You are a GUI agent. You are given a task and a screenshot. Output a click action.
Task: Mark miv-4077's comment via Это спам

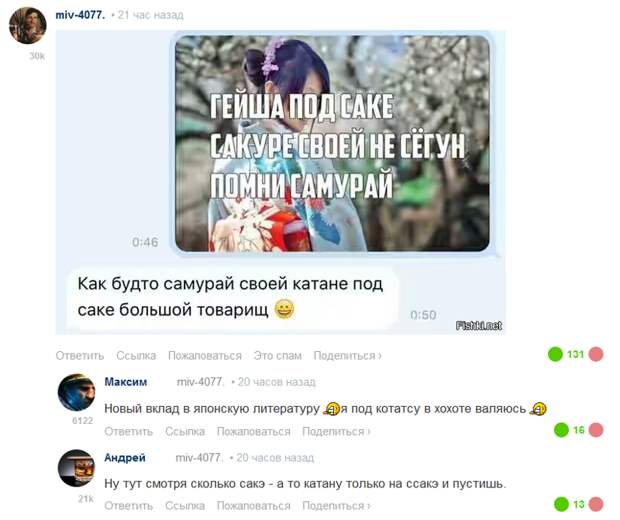point(278,356)
